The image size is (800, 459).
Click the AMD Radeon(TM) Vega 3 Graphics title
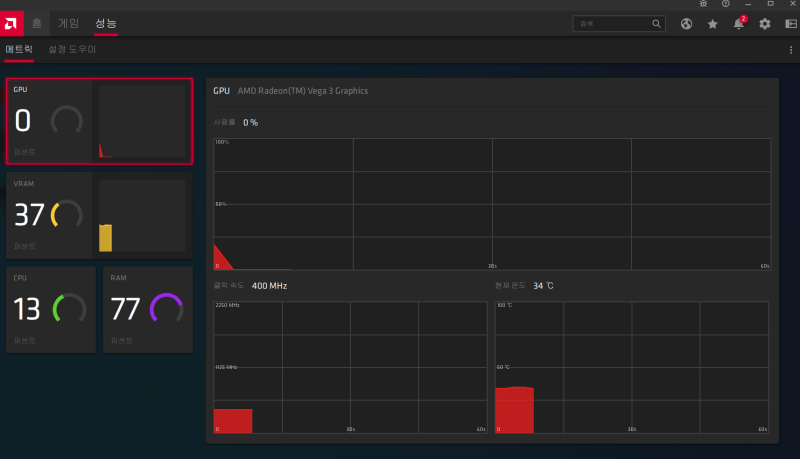point(303,91)
